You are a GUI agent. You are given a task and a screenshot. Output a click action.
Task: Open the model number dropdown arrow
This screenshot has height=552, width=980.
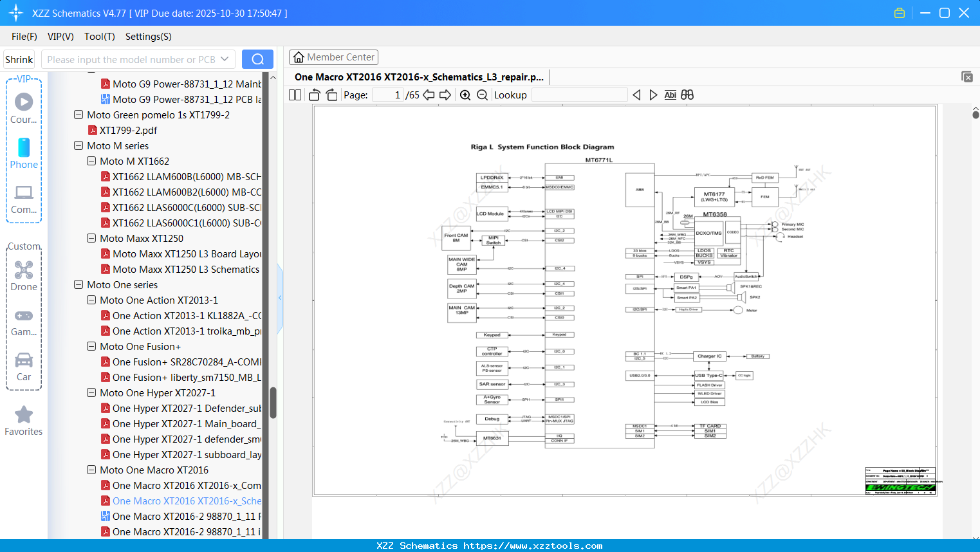tap(226, 59)
